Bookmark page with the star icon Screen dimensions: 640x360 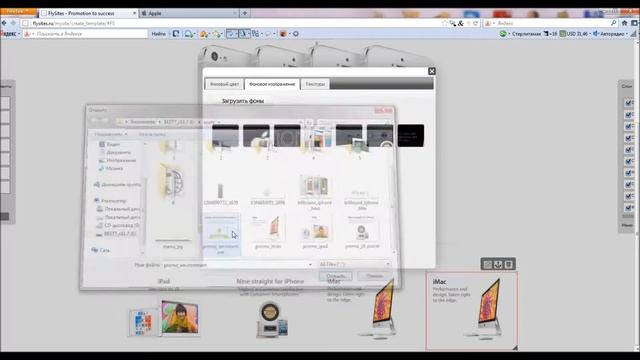[444, 23]
